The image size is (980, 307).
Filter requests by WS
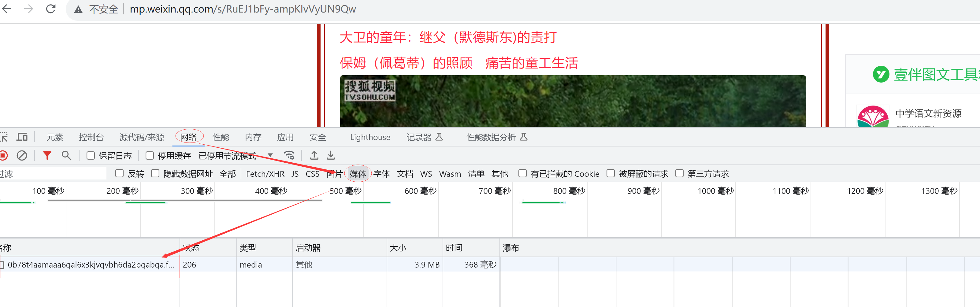pyautogui.click(x=426, y=174)
